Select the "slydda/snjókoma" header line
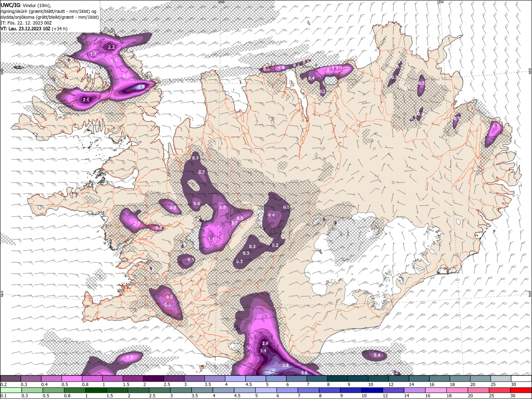The width and height of the screenshot is (532, 399). (49, 17)
